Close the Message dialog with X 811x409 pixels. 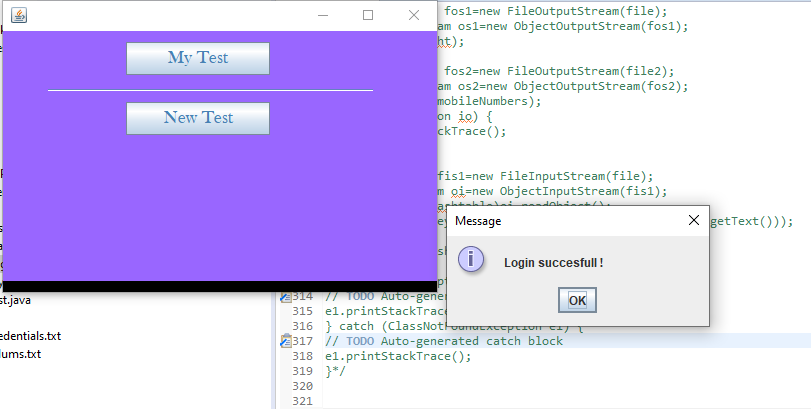[694, 220]
